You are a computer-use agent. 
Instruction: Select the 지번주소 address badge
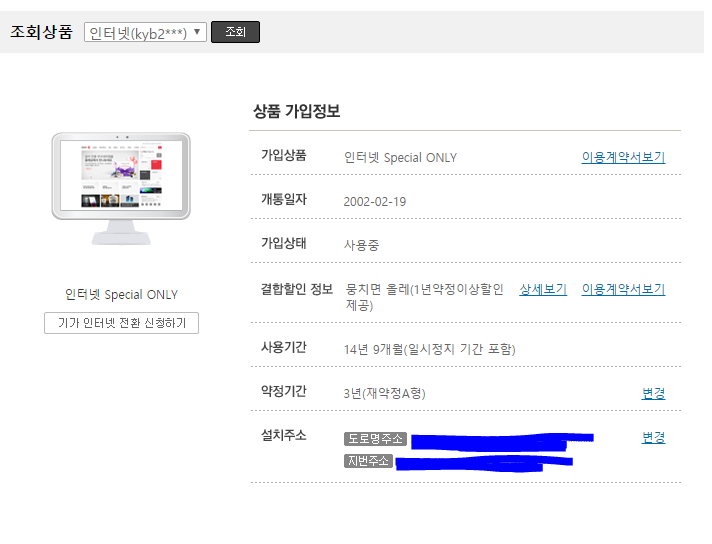pos(368,461)
